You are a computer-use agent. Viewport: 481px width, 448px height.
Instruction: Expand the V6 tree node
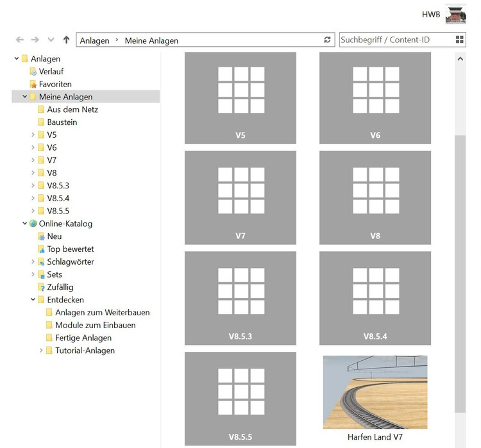tap(33, 147)
